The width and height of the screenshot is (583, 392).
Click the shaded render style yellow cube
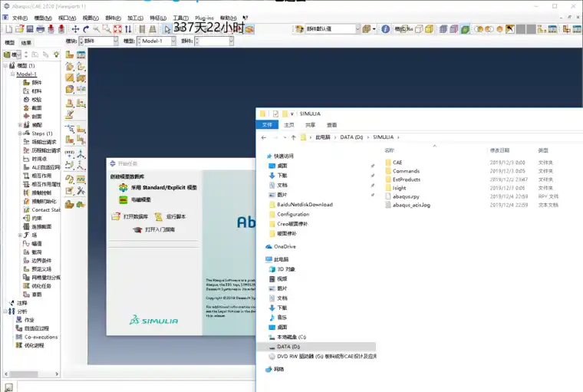click(429, 29)
